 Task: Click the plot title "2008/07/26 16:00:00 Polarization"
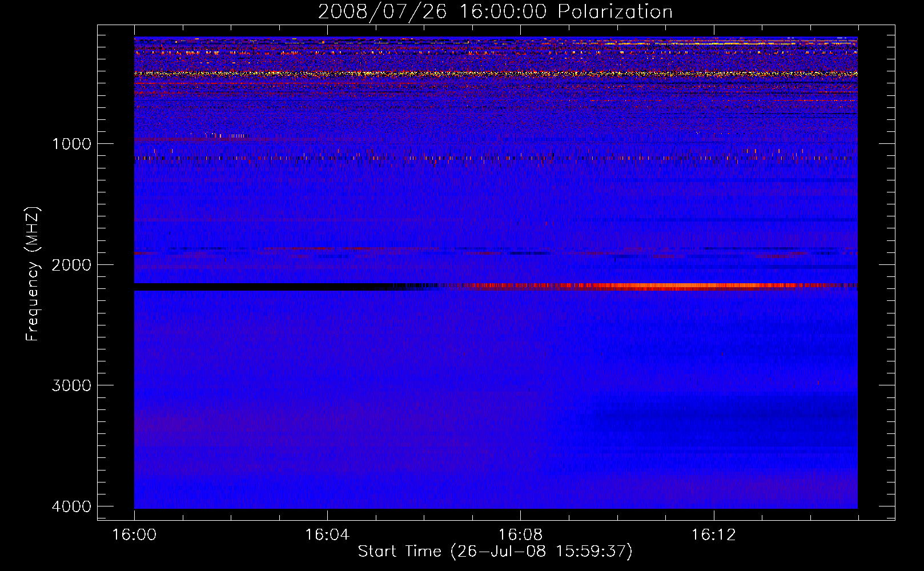[495, 11]
